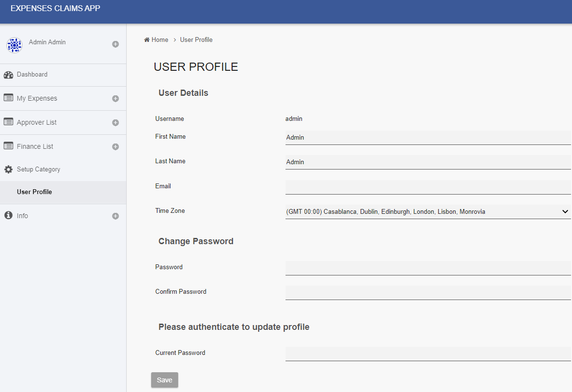The image size is (572, 392).
Task: Click the My Expenses list icon
Action: coord(8,98)
